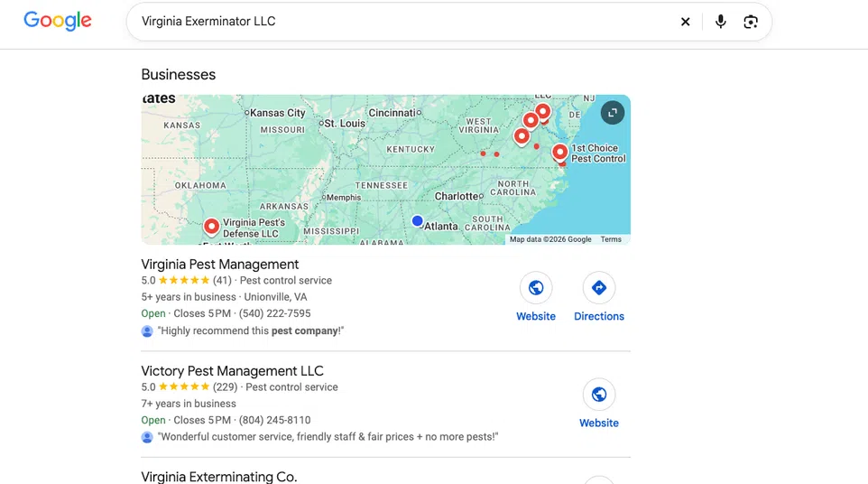Viewport: 868px width, 484px height.
Task: Click the (41) review count
Action: tap(222, 280)
